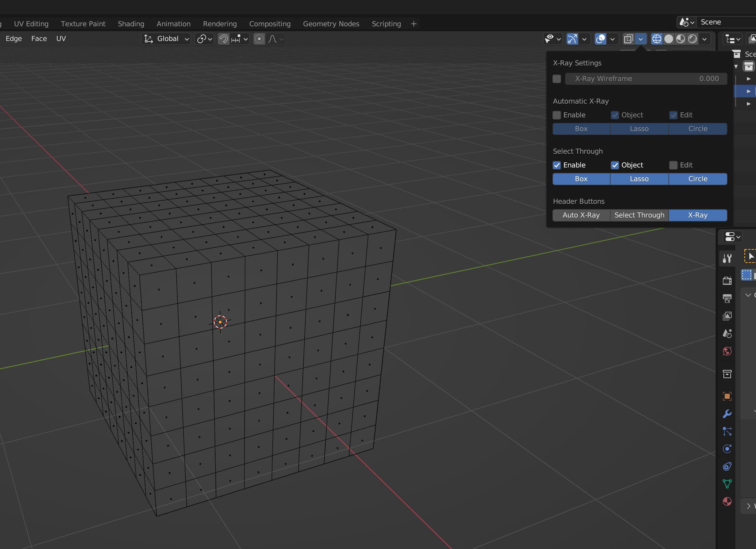The width and height of the screenshot is (756, 549).
Task: Open the Render properties camera tab
Action: 727,281
